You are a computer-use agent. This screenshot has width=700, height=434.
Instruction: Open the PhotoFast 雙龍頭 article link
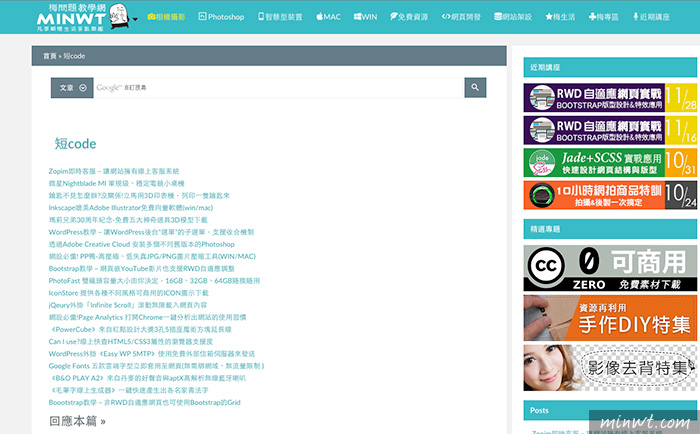coord(154,281)
